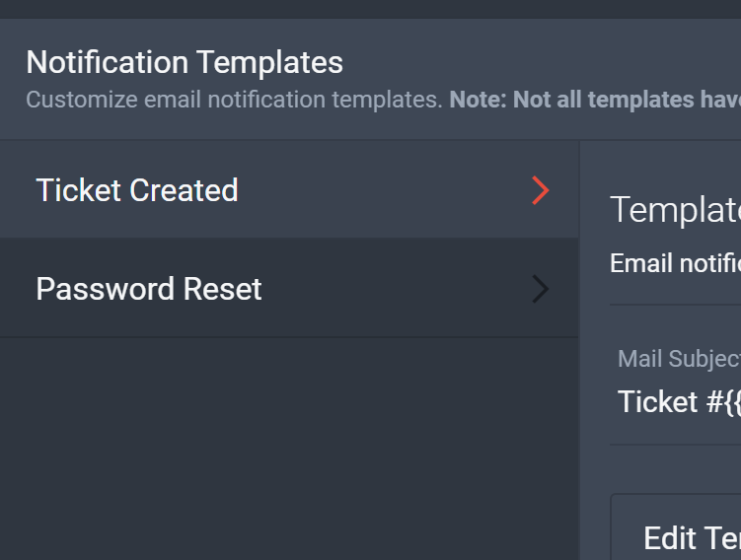
Task: Click the Email notification description line
Action: pyautogui.click(x=675, y=263)
